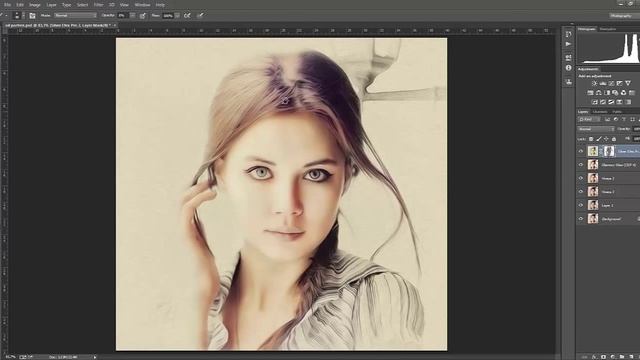This screenshot has height=360, width=640.
Task: Open the Layer menu
Action: 51,5
